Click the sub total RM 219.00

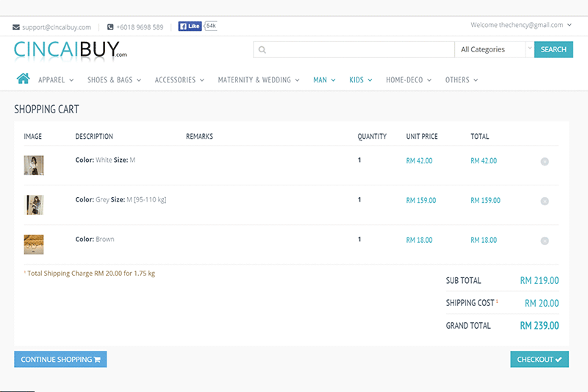click(x=539, y=281)
